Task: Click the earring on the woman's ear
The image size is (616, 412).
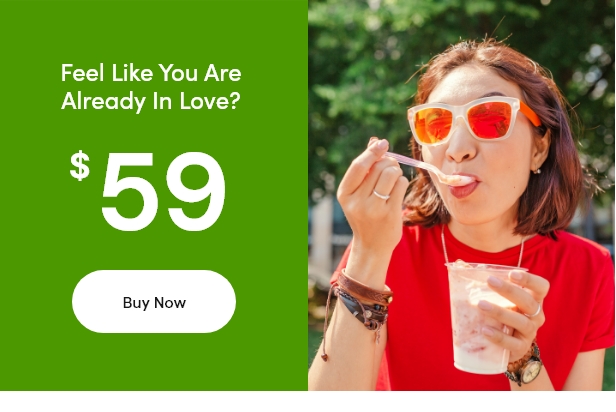Action: point(536,171)
